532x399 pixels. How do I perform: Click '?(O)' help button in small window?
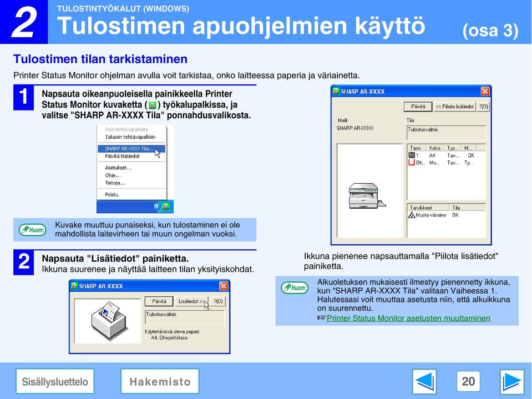218,301
